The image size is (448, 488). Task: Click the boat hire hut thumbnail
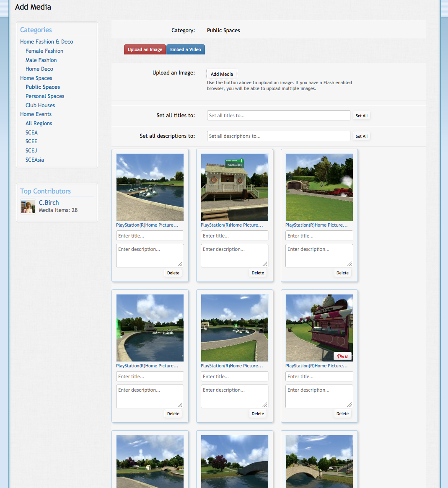[235, 187]
